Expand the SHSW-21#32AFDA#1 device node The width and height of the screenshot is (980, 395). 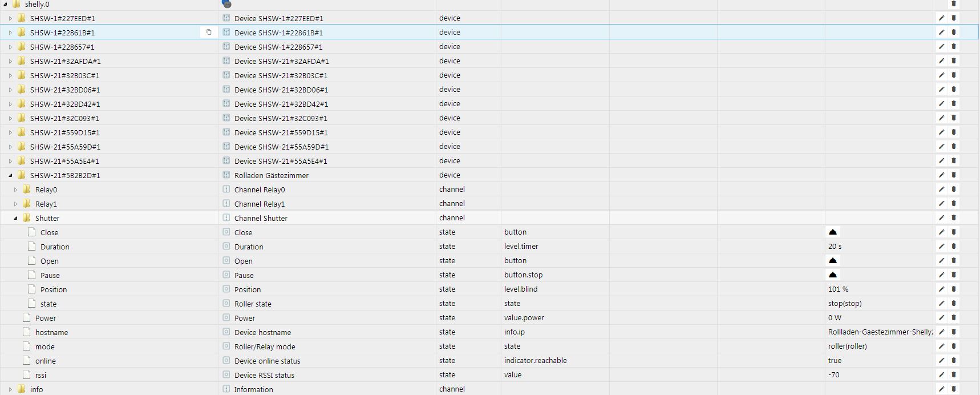click(10, 61)
